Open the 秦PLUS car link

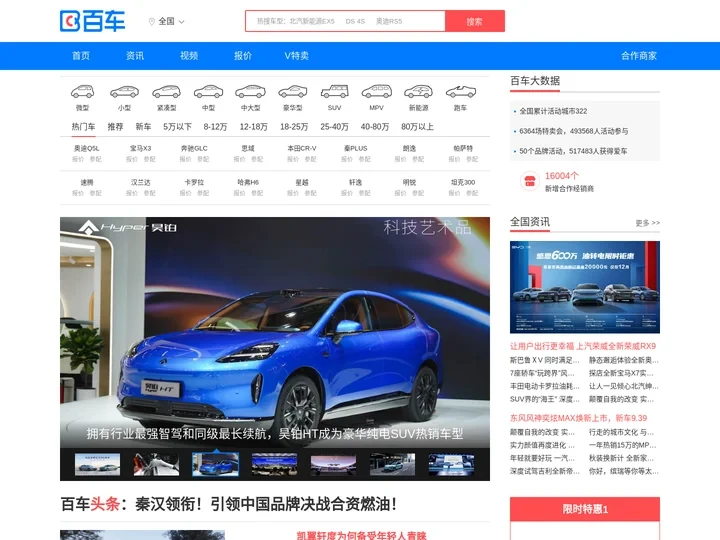pyautogui.click(x=355, y=148)
